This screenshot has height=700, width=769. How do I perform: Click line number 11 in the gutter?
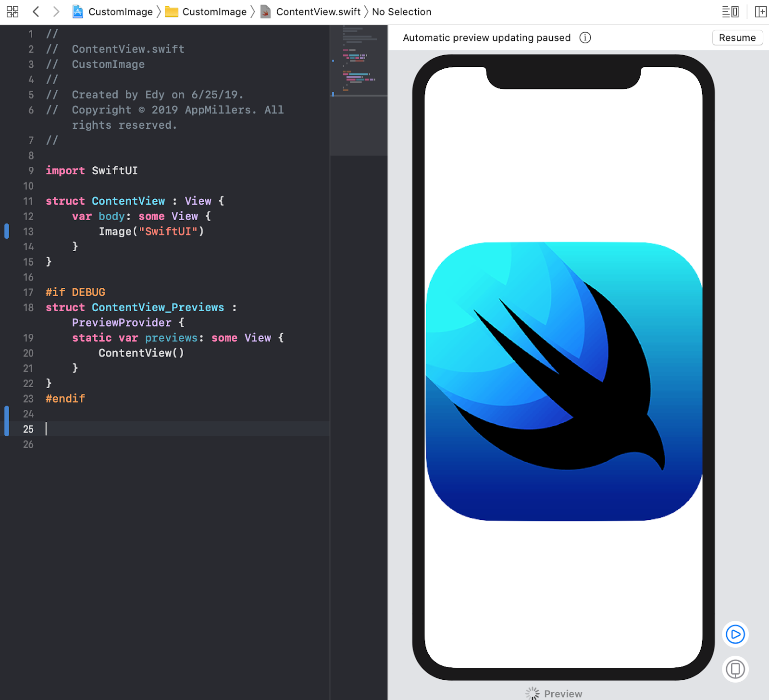click(x=28, y=201)
